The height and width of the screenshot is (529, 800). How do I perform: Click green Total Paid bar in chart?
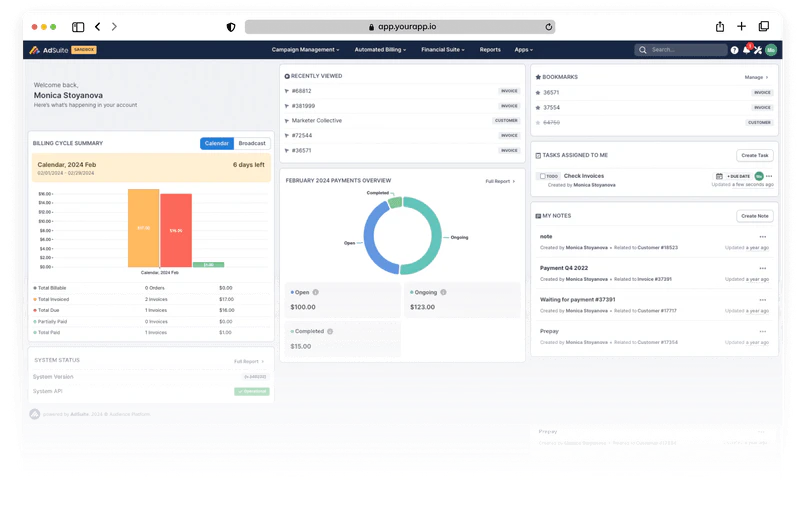[209, 265]
